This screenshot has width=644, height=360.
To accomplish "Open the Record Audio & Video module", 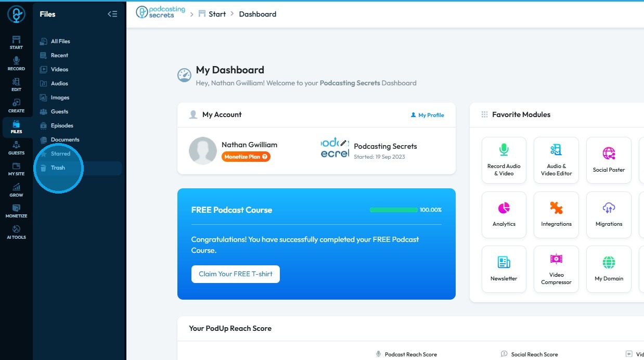I will point(504,160).
